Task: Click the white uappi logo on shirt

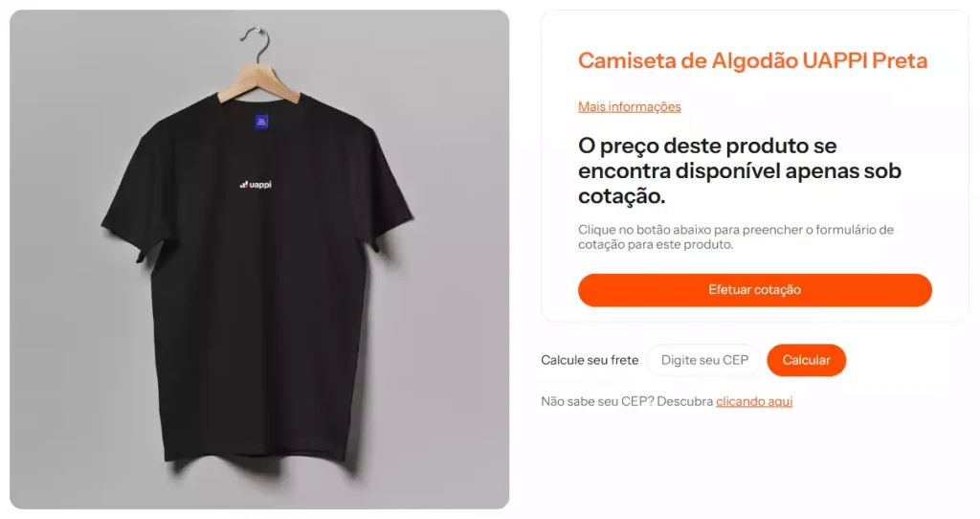Action: click(256, 185)
